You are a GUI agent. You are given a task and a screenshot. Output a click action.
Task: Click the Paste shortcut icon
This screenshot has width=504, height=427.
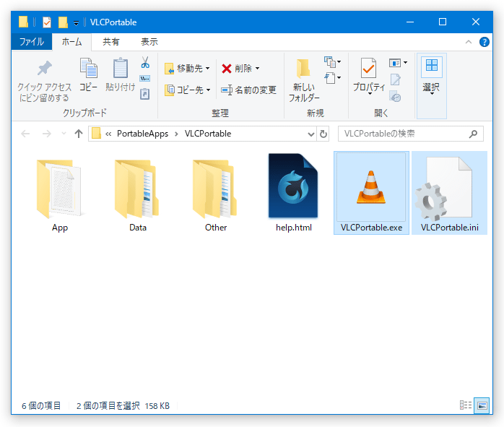click(x=144, y=94)
